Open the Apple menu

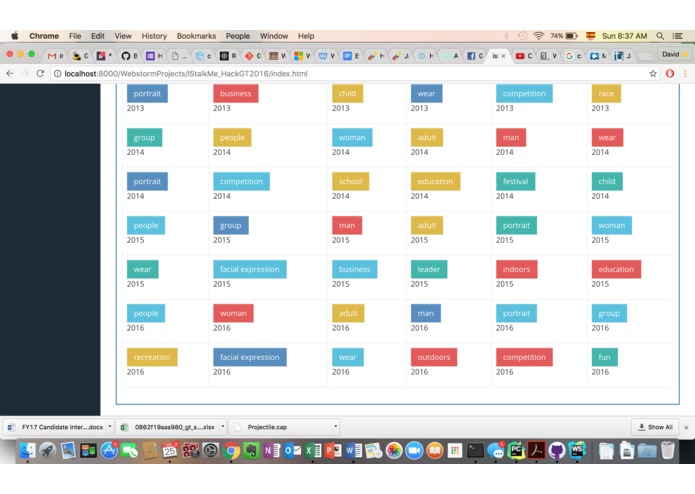[15, 36]
